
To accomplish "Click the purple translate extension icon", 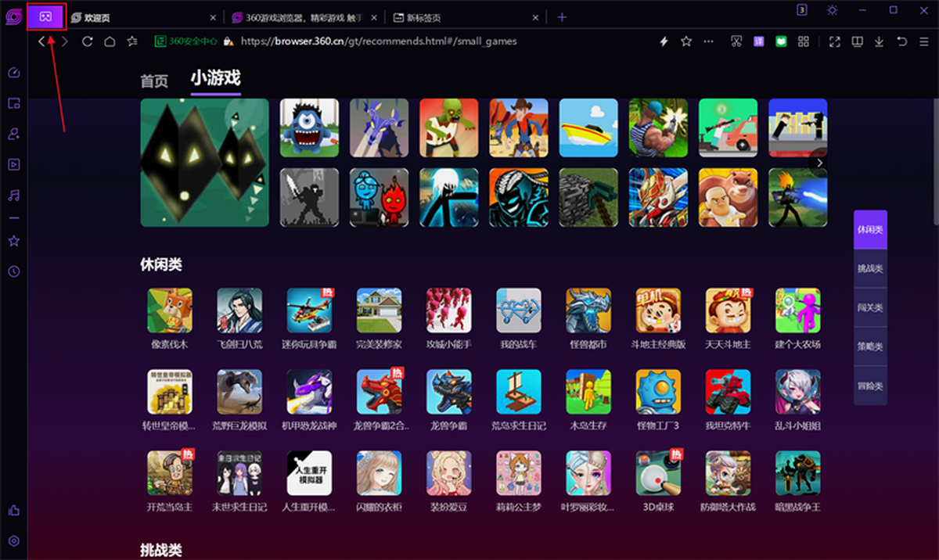I will [x=758, y=41].
